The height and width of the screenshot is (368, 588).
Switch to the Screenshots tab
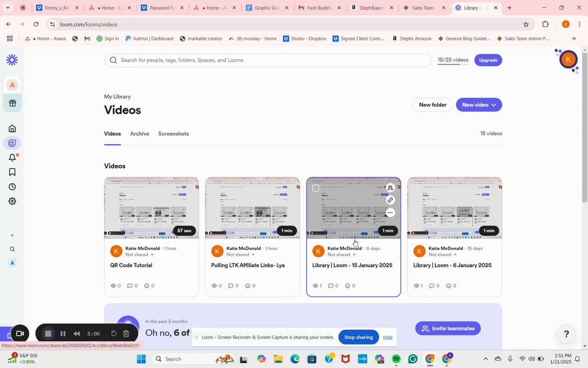174,134
